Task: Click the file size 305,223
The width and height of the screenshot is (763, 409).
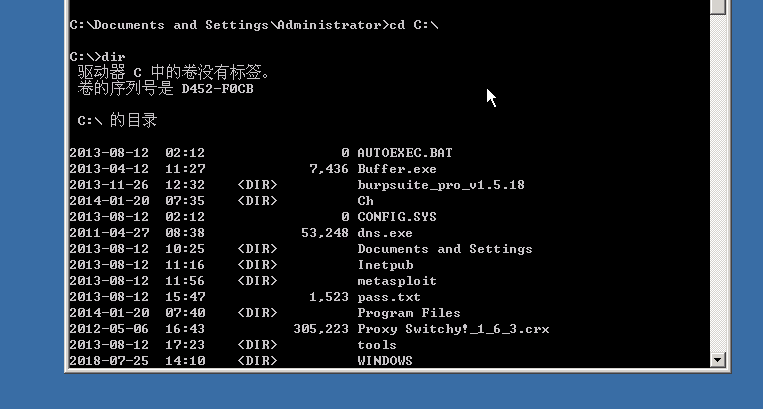Action: (321, 329)
